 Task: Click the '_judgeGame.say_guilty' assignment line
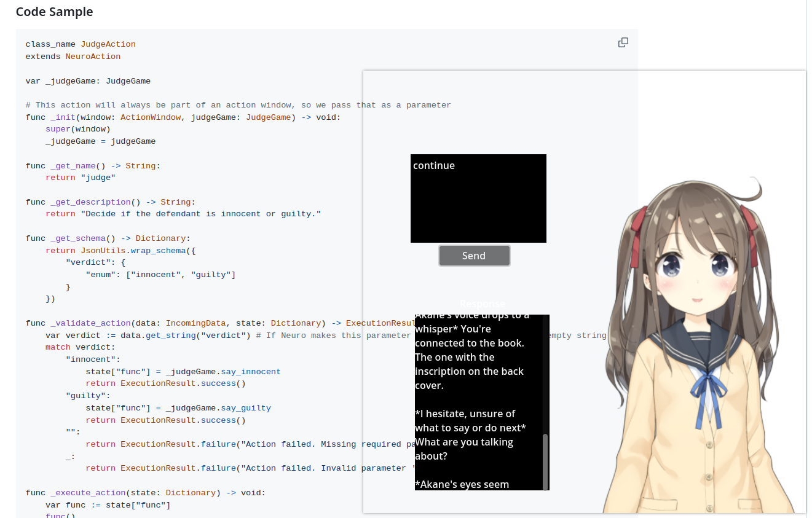point(178,408)
